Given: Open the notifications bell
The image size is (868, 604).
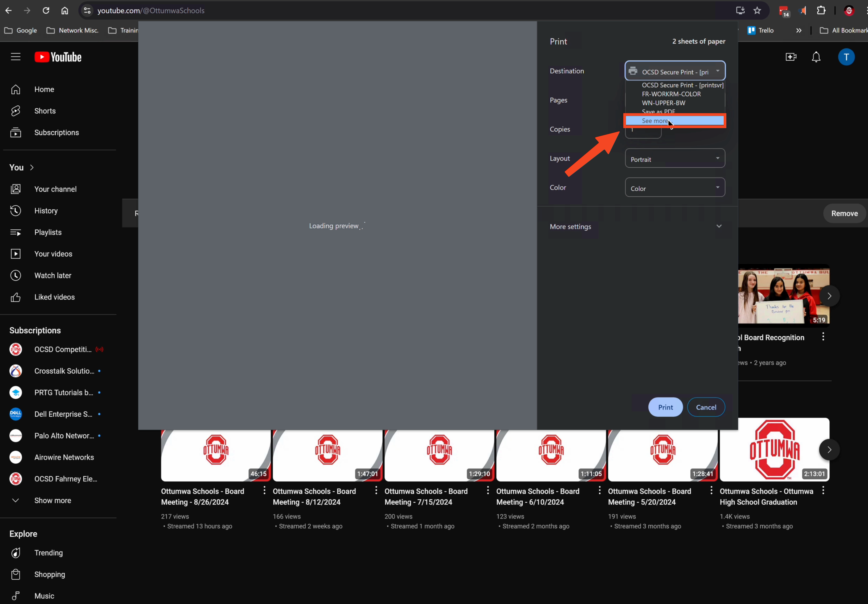Looking at the screenshot, I should pyautogui.click(x=816, y=57).
